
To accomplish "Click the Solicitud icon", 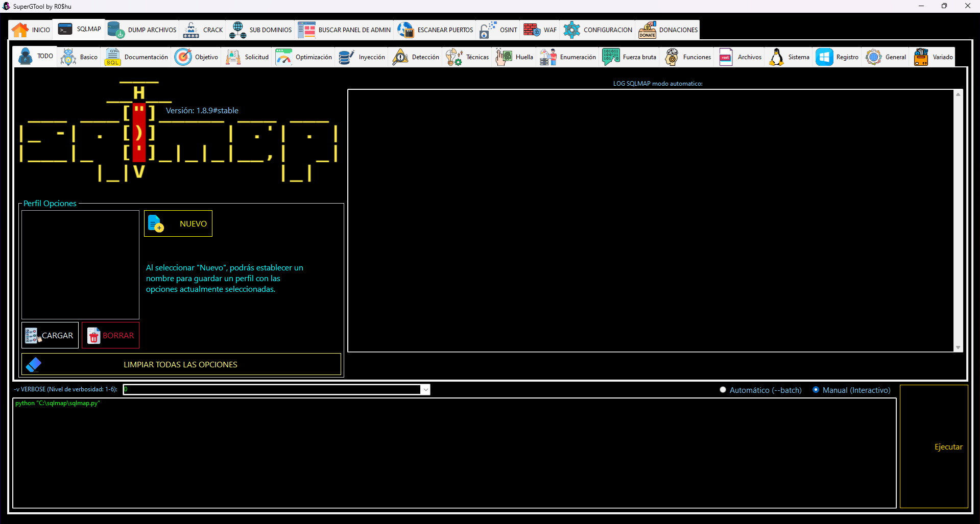I will click(x=233, y=57).
